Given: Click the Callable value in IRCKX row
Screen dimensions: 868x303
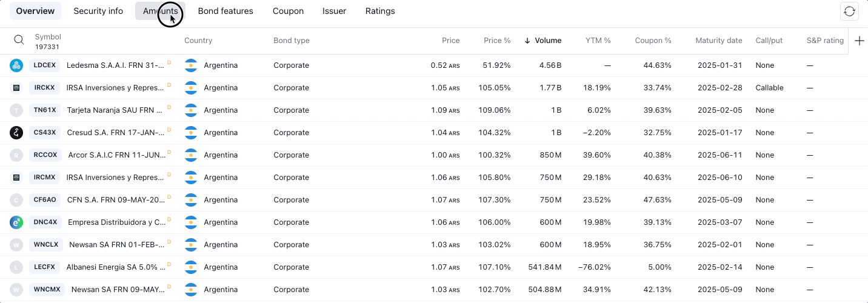Looking at the screenshot, I should tap(769, 88).
